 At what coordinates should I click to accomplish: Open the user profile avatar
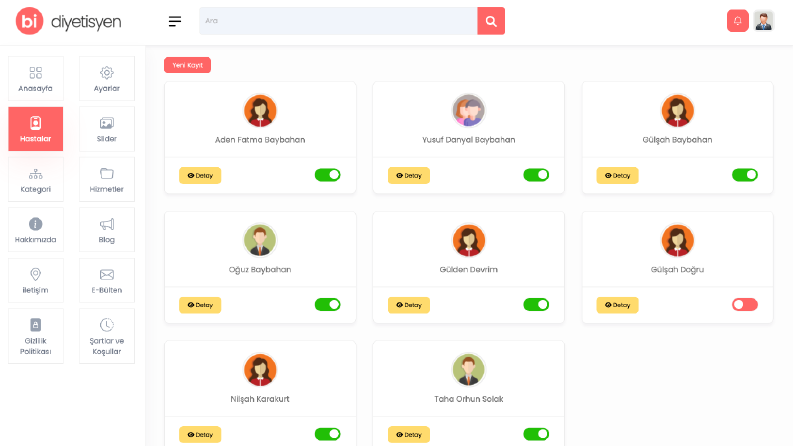point(764,21)
